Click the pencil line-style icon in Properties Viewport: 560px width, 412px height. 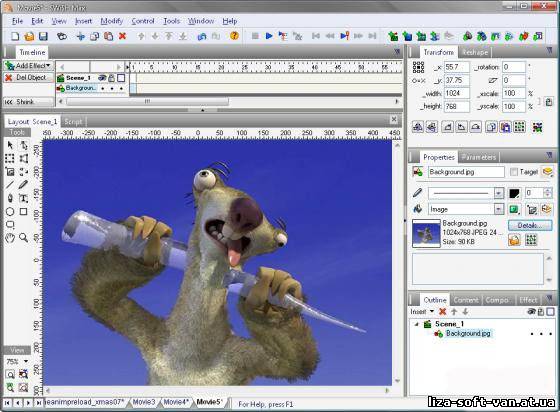click(x=418, y=193)
